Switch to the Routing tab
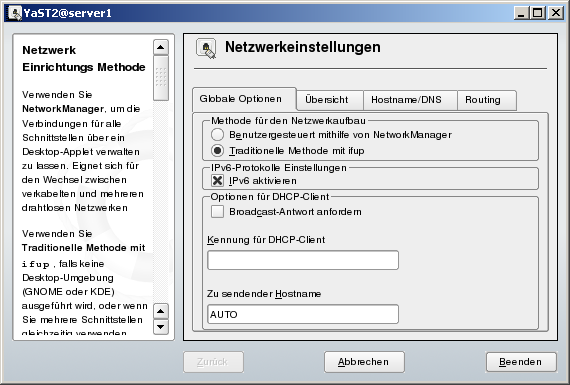The image size is (570, 385). pyautogui.click(x=486, y=100)
